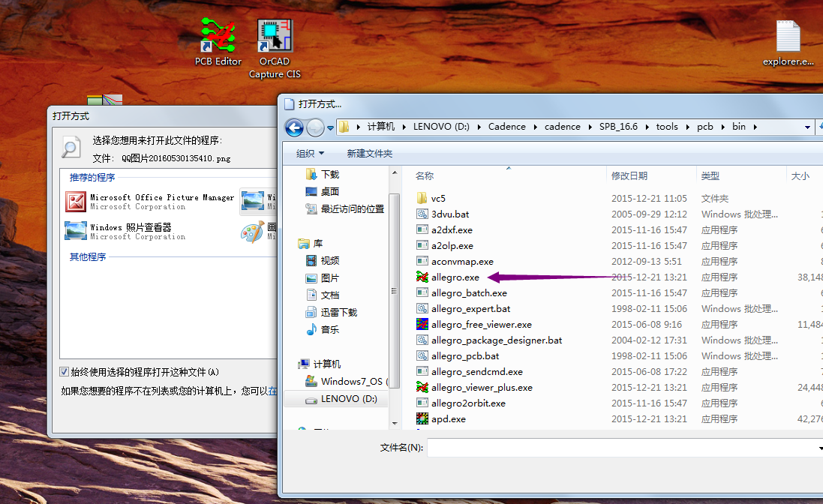The width and height of the screenshot is (823, 504).
Task: Click the 3dvu.bat batch file icon
Action: [x=422, y=214]
